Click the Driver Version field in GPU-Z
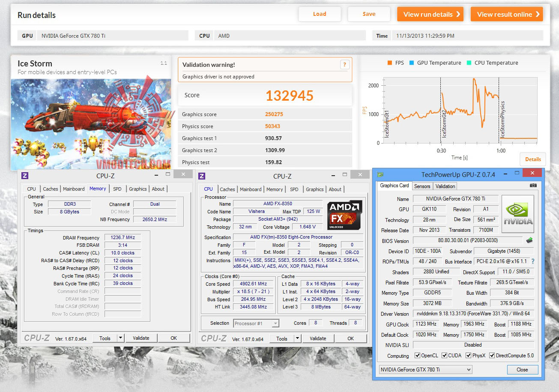This screenshot has height=392, width=559. [x=473, y=314]
